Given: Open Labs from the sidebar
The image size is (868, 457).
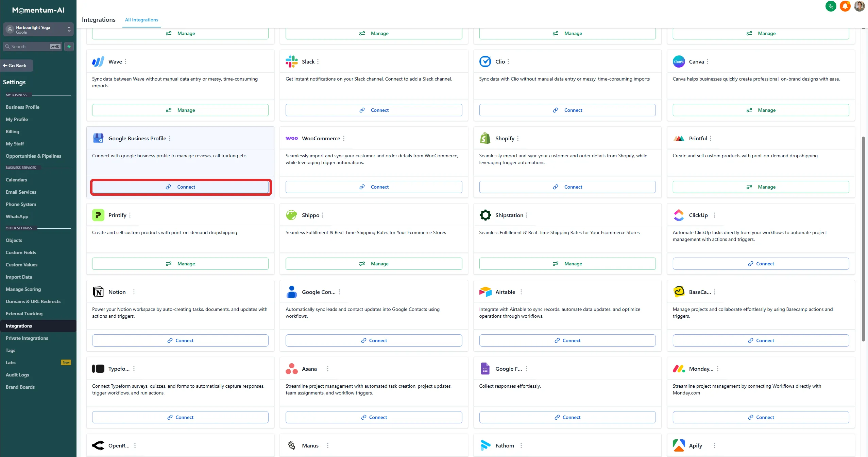Looking at the screenshot, I should pyautogui.click(x=11, y=363).
